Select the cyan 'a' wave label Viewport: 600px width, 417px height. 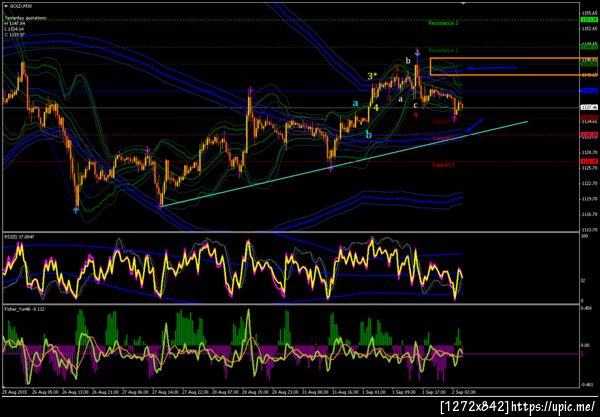click(x=355, y=103)
